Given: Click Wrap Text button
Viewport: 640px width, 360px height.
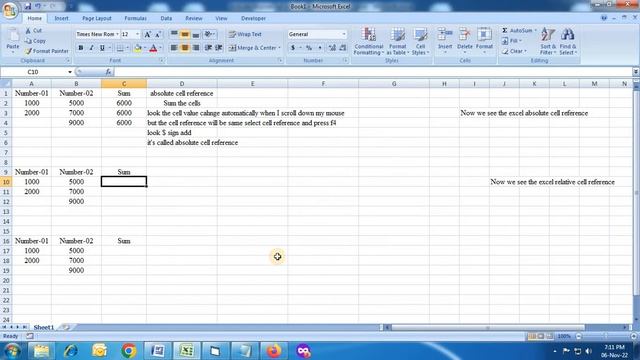Looking at the screenshot, I should (245, 34).
